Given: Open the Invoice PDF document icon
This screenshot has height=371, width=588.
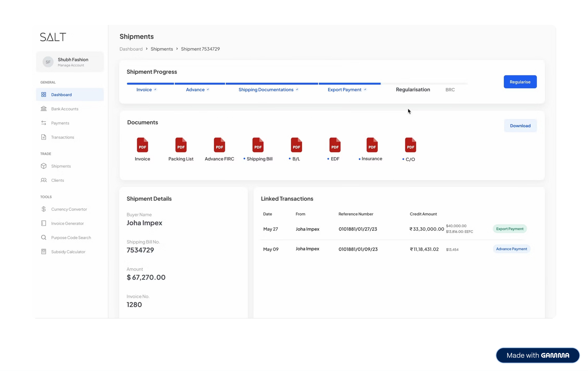Looking at the screenshot, I should point(142,145).
